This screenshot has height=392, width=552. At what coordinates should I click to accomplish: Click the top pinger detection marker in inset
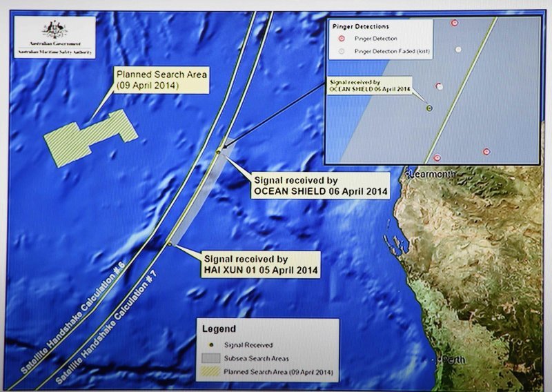[454, 23]
